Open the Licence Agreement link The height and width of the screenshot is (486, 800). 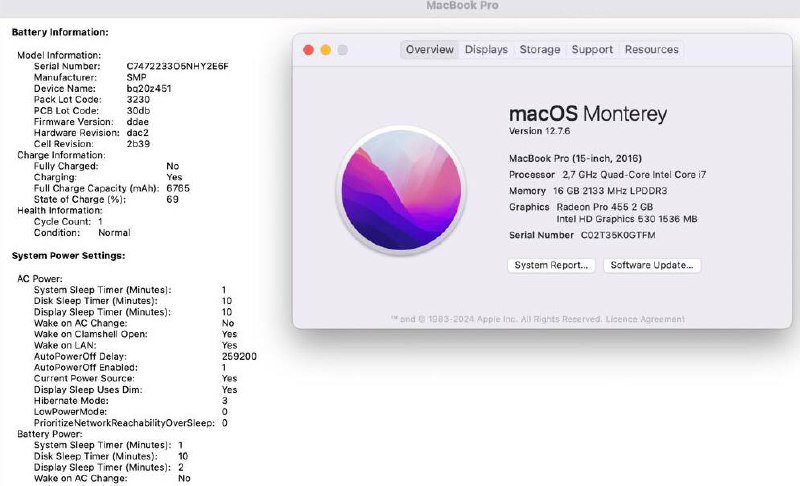tap(647, 319)
